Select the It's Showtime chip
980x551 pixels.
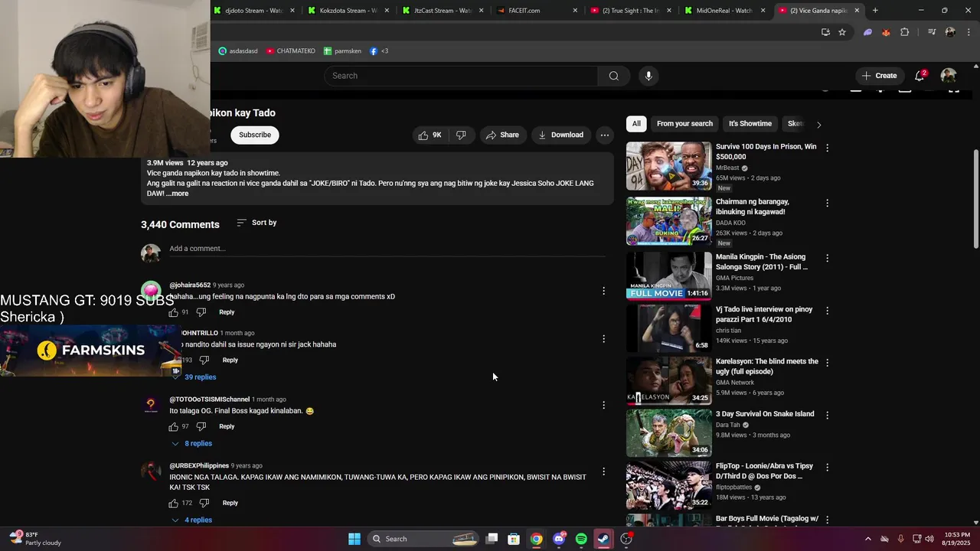click(x=750, y=123)
